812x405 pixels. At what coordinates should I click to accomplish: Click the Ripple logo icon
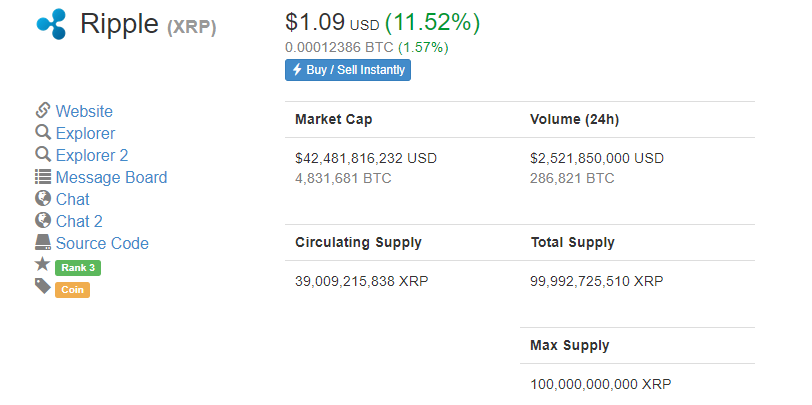click(51, 24)
